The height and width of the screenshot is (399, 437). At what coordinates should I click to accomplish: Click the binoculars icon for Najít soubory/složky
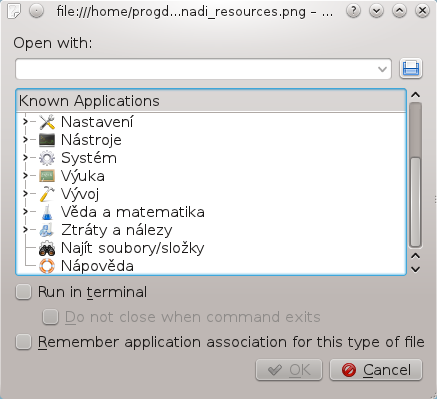click(x=47, y=248)
